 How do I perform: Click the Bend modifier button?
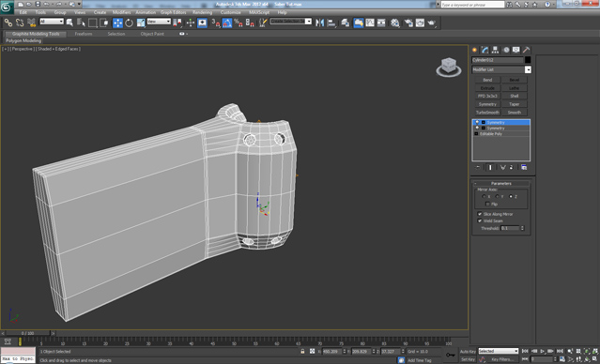click(487, 80)
